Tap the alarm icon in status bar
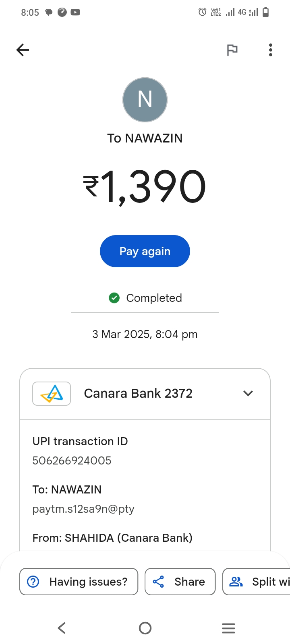290x644 pixels. (x=203, y=12)
